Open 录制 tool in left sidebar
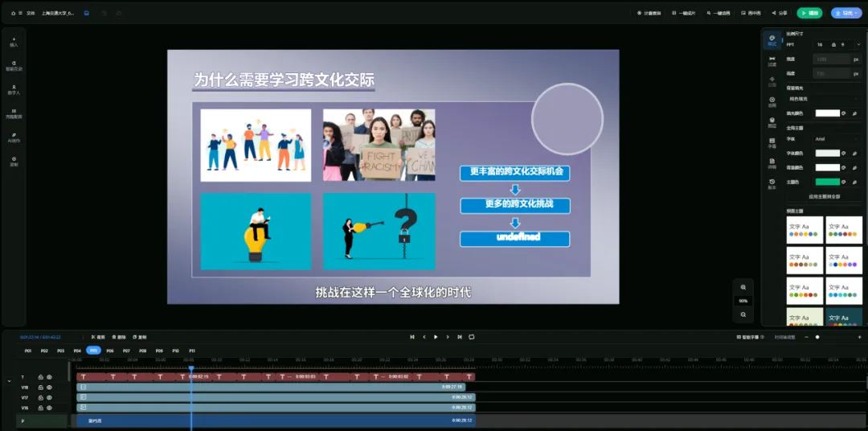Screen dimensions: 868x431 tap(14, 161)
